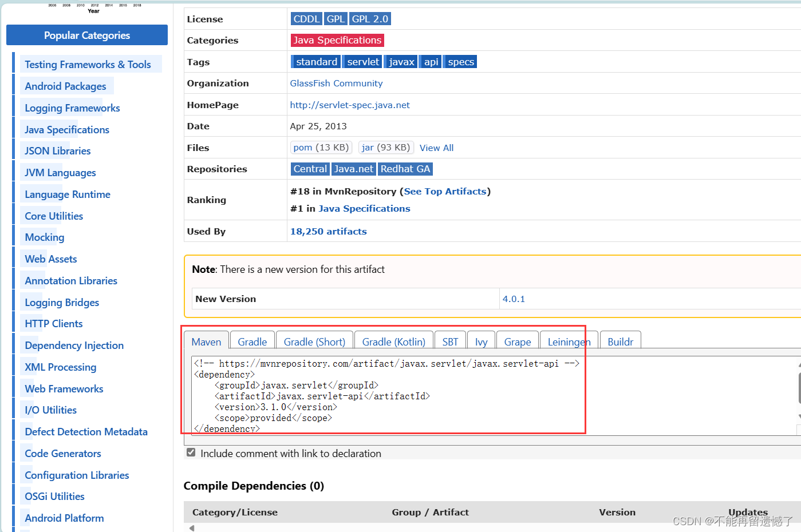Open Testing Frameworks & Tools category
This screenshot has width=801, height=532.
[88, 65]
